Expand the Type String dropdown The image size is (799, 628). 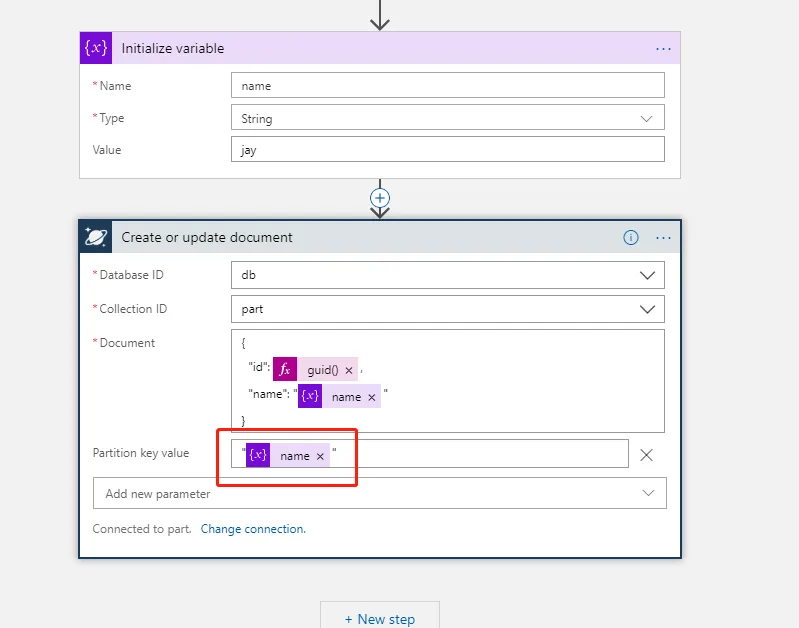[x=646, y=119]
